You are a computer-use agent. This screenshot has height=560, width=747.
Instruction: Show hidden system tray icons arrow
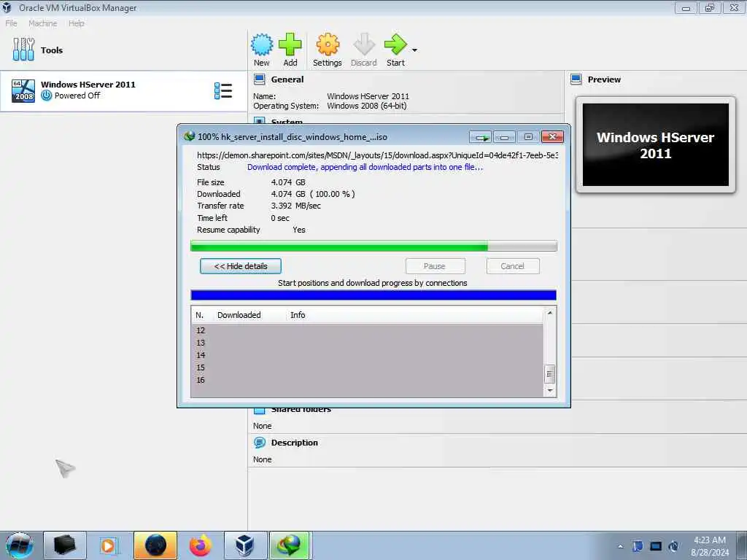point(620,547)
